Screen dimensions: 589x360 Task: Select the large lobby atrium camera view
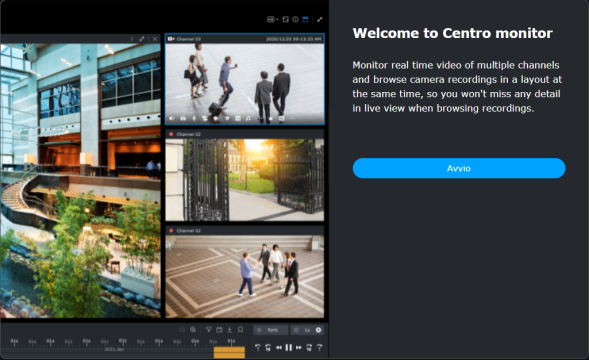click(x=80, y=180)
